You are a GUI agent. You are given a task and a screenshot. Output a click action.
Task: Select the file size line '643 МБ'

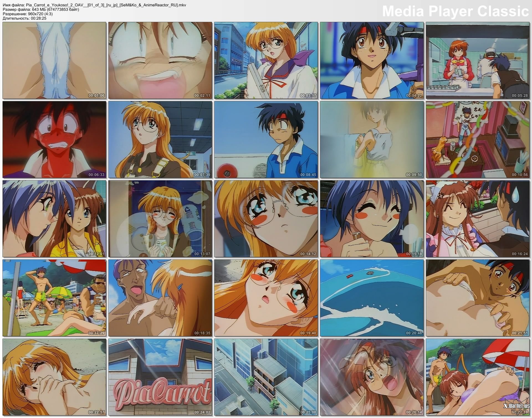point(41,10)
